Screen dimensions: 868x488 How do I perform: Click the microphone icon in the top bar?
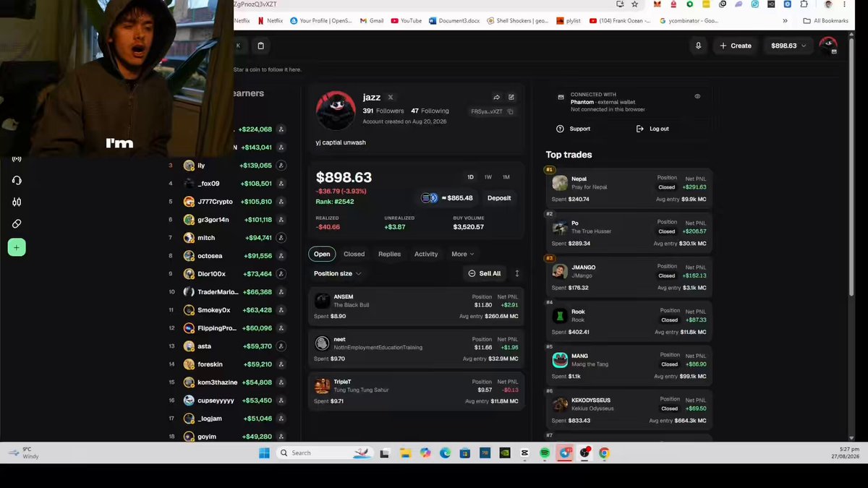[x=698, y=46]
